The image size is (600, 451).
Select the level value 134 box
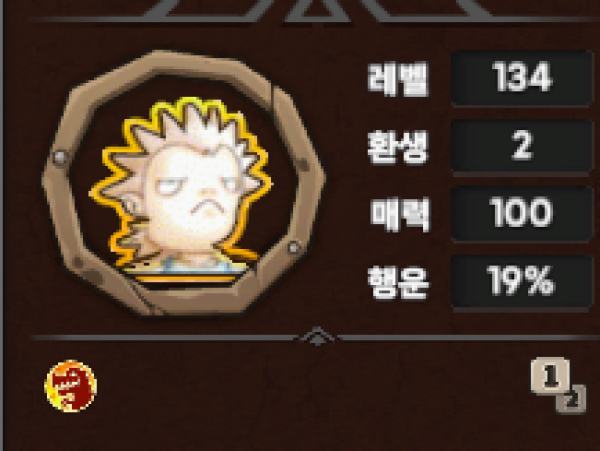(522, 78)
